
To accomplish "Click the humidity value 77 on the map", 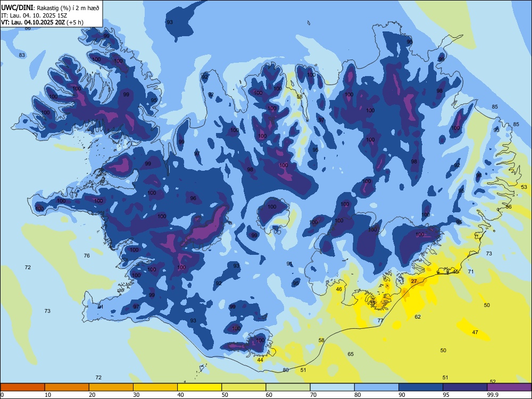I will click(x=380, y=321).
